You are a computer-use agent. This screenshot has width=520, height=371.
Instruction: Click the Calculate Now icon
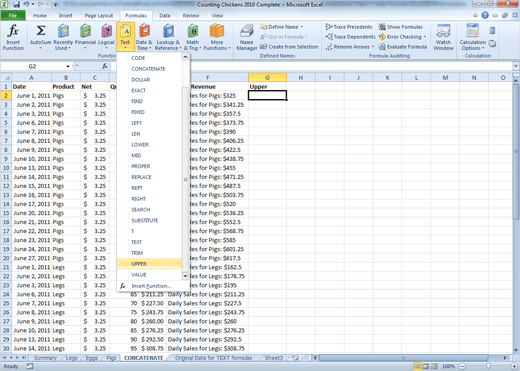click(x=492, y=31)
